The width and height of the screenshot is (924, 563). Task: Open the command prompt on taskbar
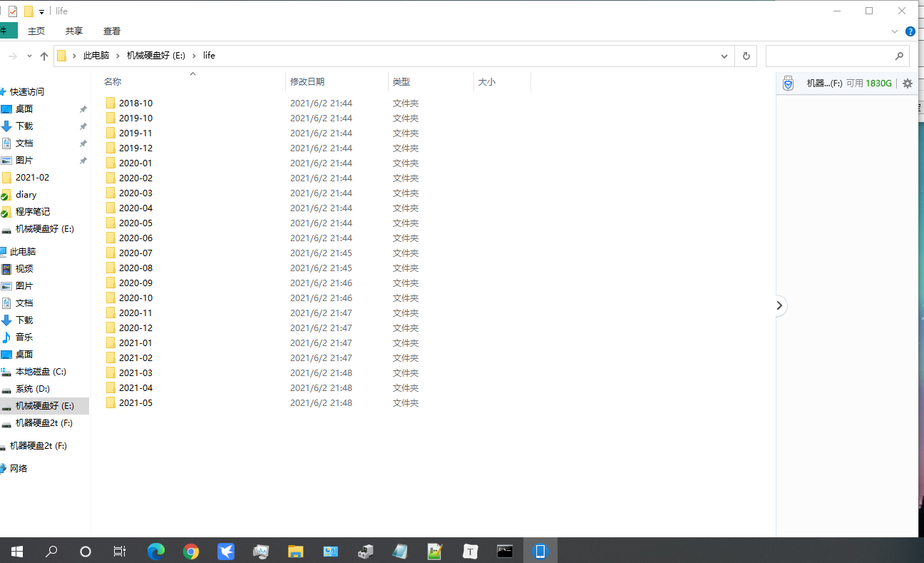[x=505, y=551]
